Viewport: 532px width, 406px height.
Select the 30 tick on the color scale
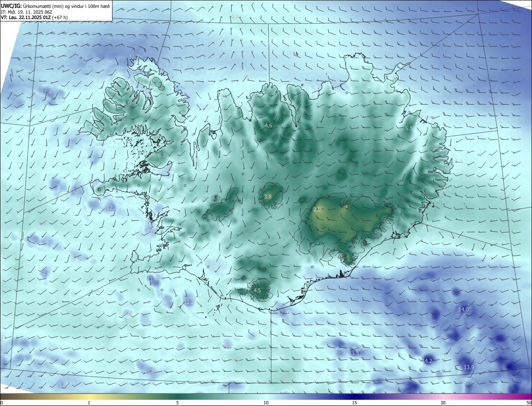click(x=443, y=403)
